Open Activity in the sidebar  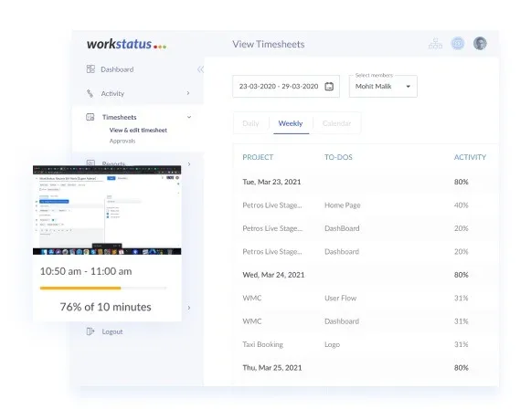112,93
